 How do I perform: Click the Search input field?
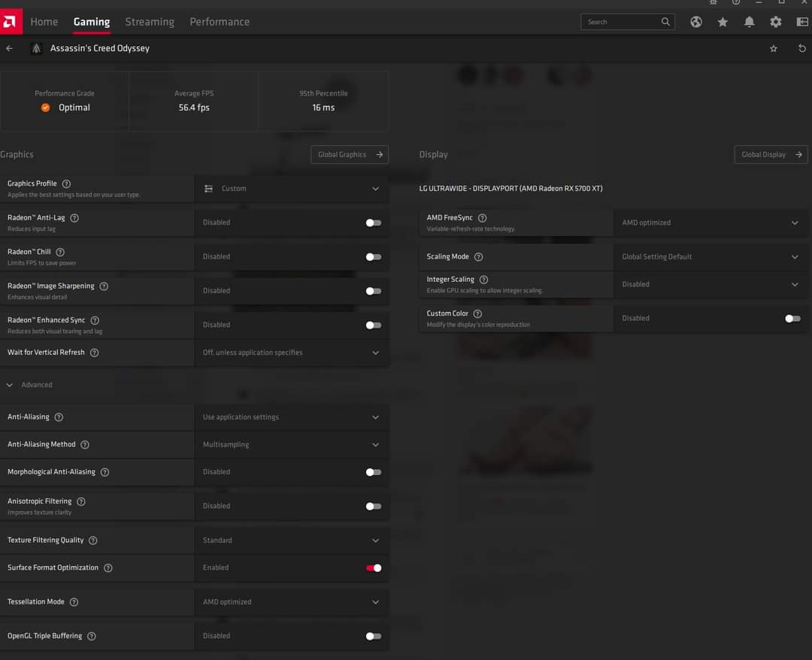pos(628,22)
